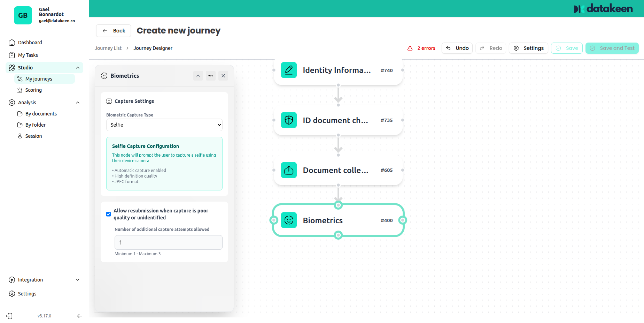Open the Journey List breadcrumb

coord(108,48)
